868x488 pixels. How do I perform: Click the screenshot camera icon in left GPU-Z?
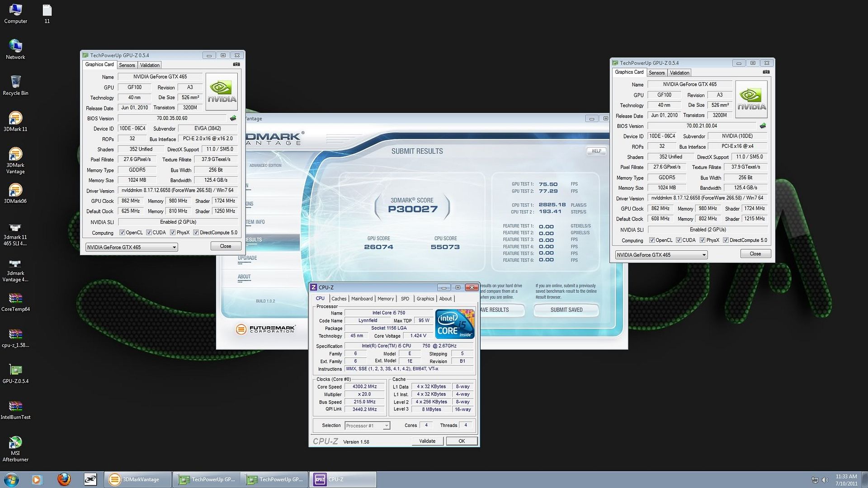click(x=236, y=65)
